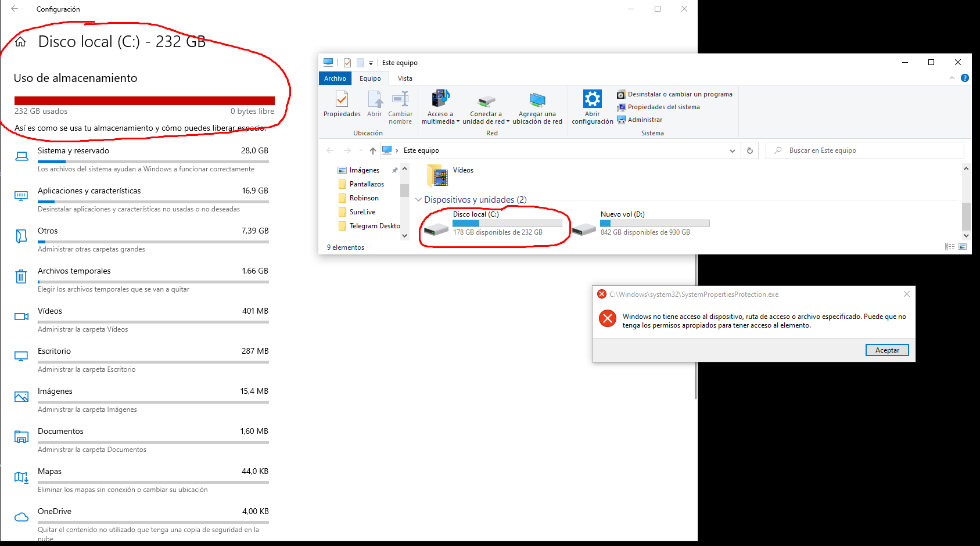Image resolution: width=980 pixels, height=546 pixels.
Task: Open the Mapas storage category icon
Action: 21,477
